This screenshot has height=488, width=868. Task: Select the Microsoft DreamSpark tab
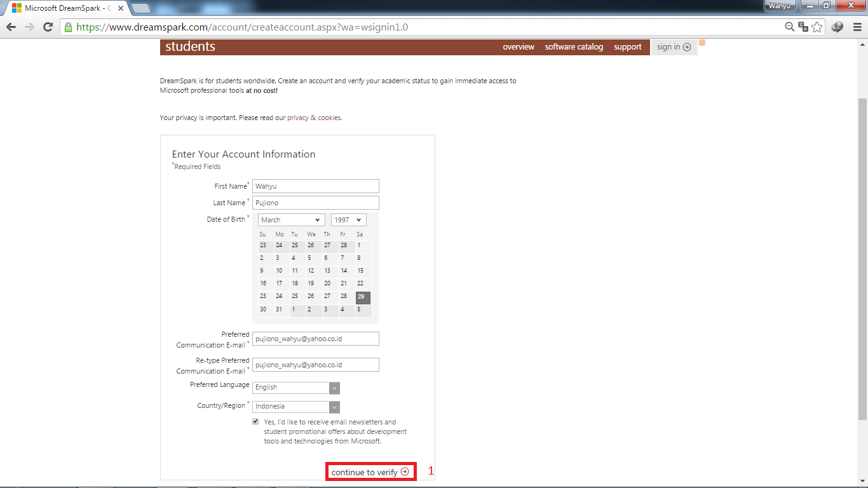pos(65,8)
